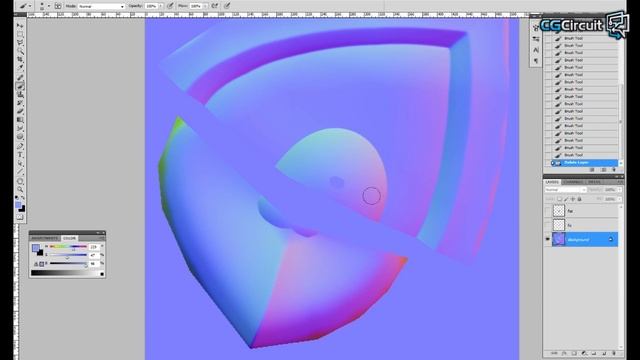Click delete layer trash in Layers panel

tap(614, 353)
